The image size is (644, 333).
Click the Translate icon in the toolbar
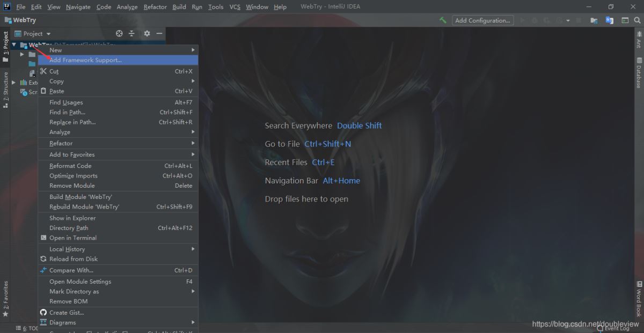[x=609, y=20]
